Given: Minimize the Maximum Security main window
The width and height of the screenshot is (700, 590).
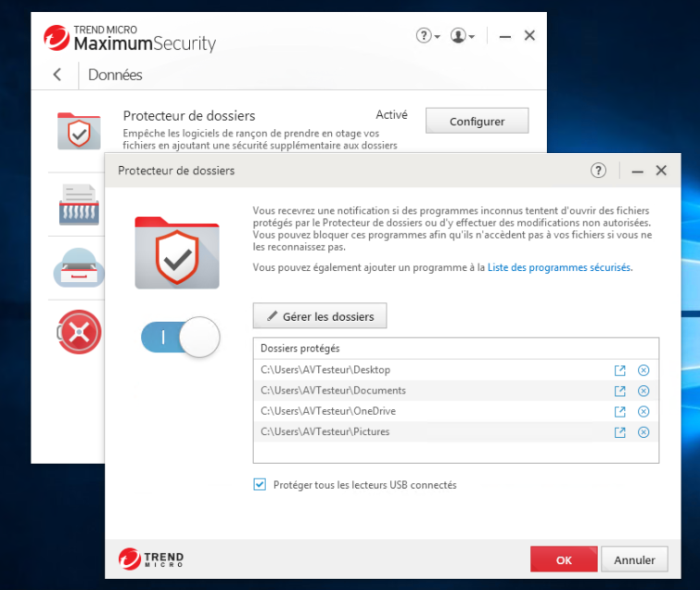Looking at the screenshot, I should coord(505,36).
